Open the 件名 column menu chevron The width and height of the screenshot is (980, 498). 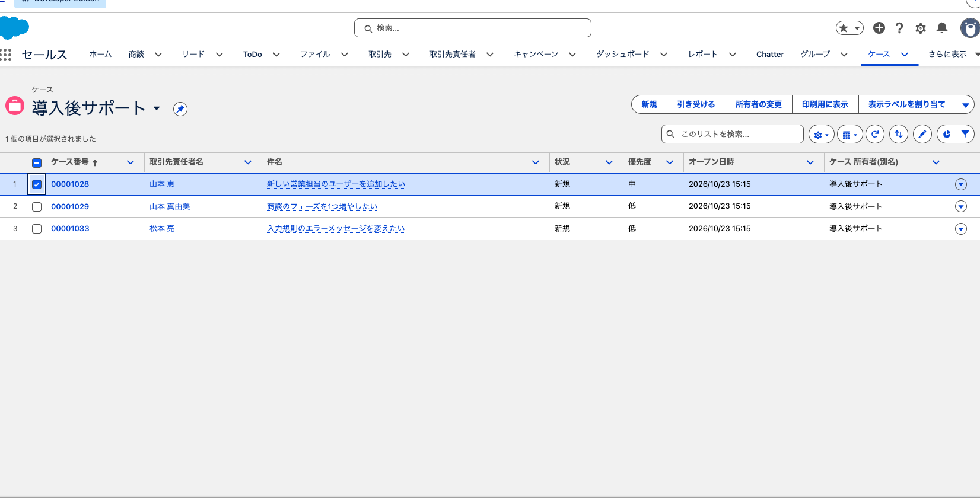point(536,162)
